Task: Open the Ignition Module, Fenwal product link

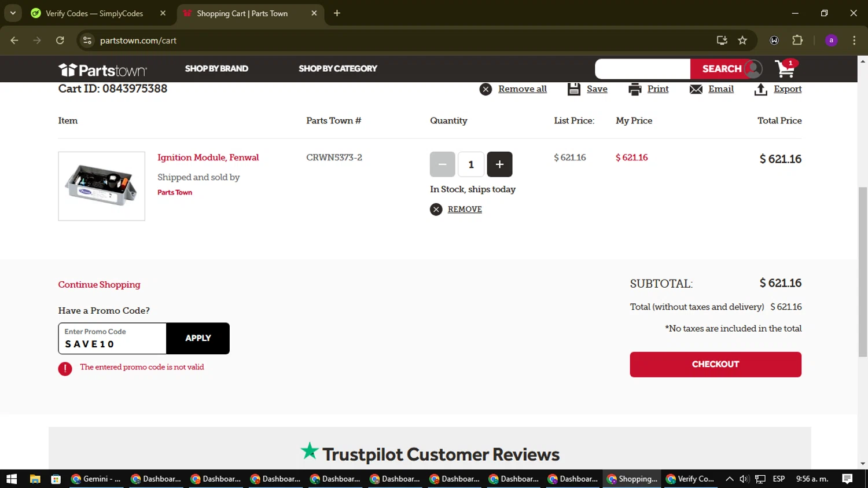Action: click(x=208, y=157)
